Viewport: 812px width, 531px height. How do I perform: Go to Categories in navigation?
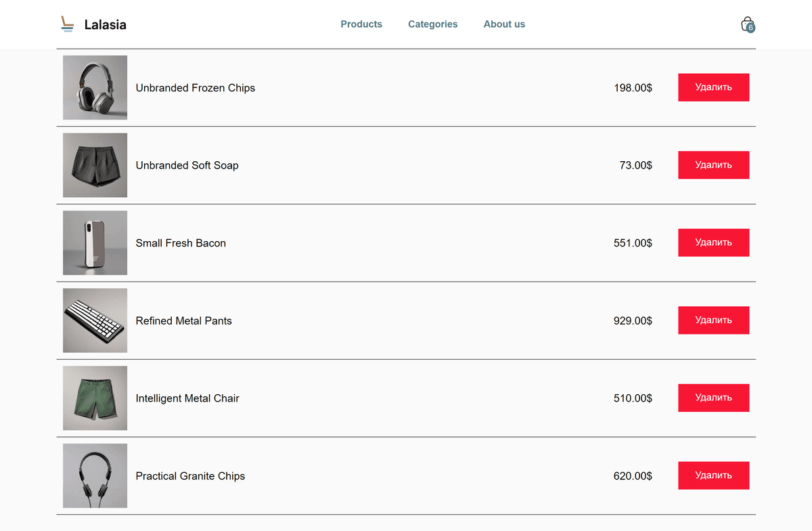(x=432, y=24)
